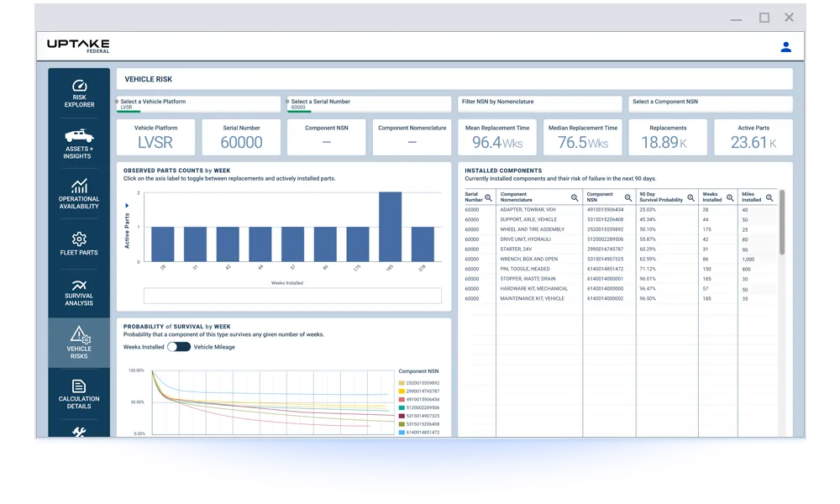Click the bar for week 378
Viewport: 840px width, 504px height.
point(423,244)
